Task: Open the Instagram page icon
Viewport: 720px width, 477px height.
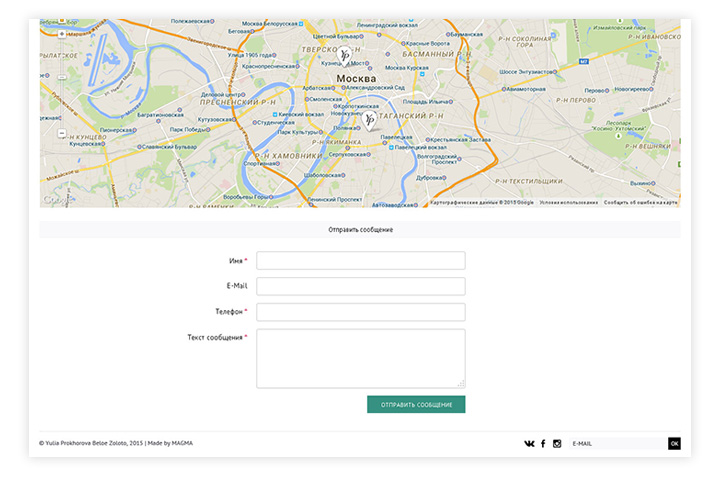Action: pyautogui.click(x=557, y=443)
